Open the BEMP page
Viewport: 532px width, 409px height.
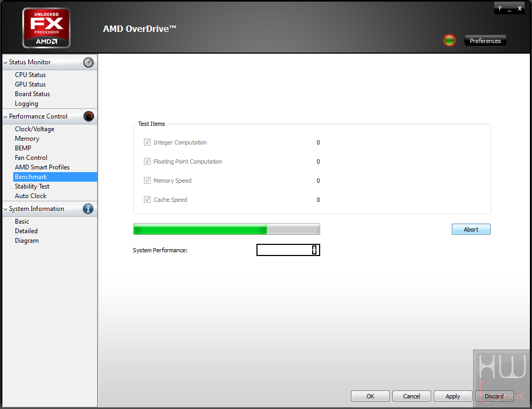pyautogui.click(x=23, y=148)
